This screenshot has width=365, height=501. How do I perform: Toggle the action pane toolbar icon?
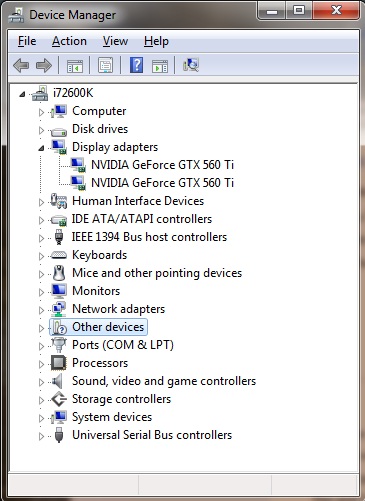point(160,65)
